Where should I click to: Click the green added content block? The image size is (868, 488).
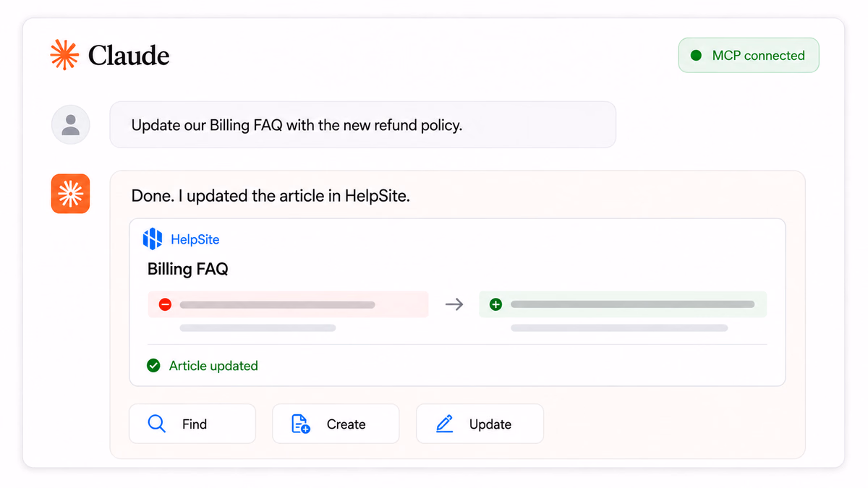click(623, 305)
